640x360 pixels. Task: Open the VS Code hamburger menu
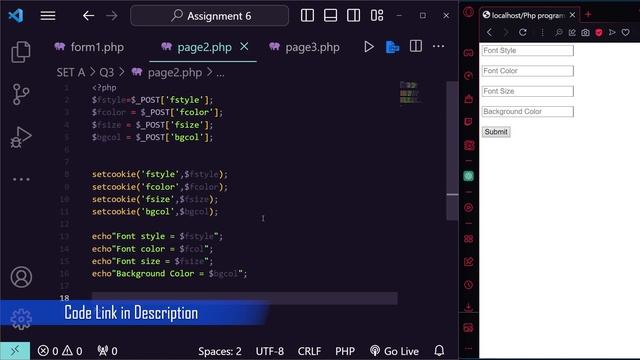click(48, 16)
